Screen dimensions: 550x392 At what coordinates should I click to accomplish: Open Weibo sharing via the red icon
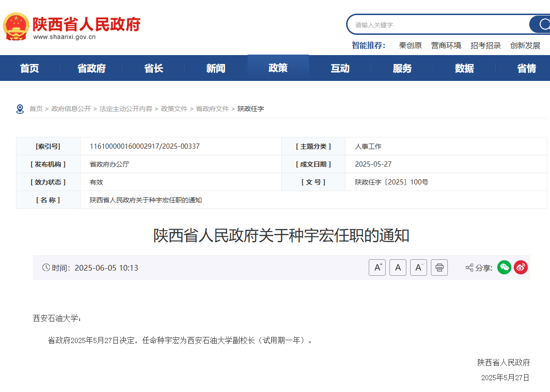pyautogui.click(x=520, y=267)
